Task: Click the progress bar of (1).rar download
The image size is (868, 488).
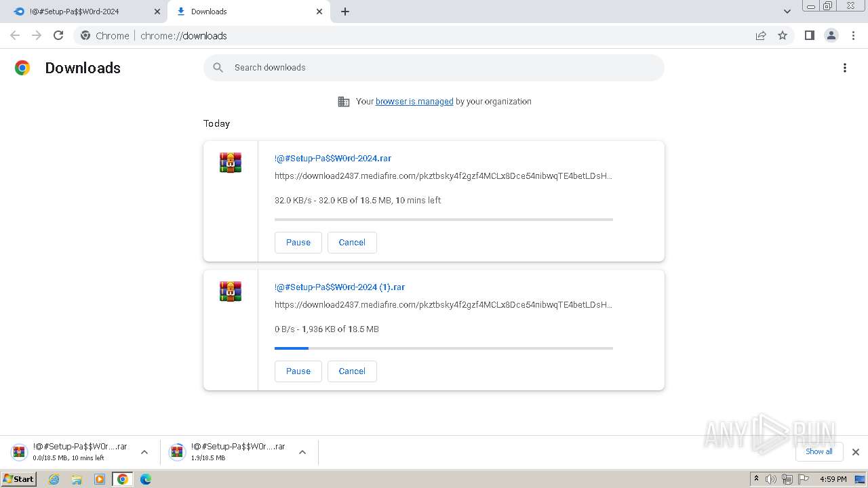Action: click(443, 348)
